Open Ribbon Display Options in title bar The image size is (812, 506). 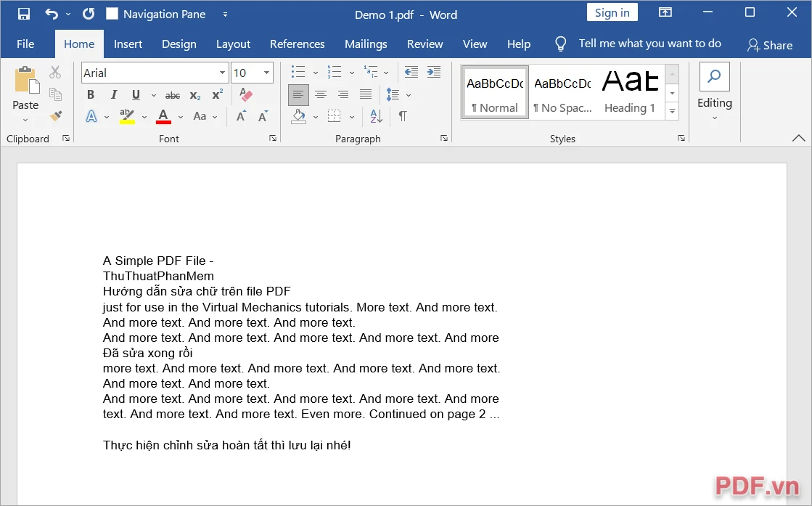pos(665,12)
